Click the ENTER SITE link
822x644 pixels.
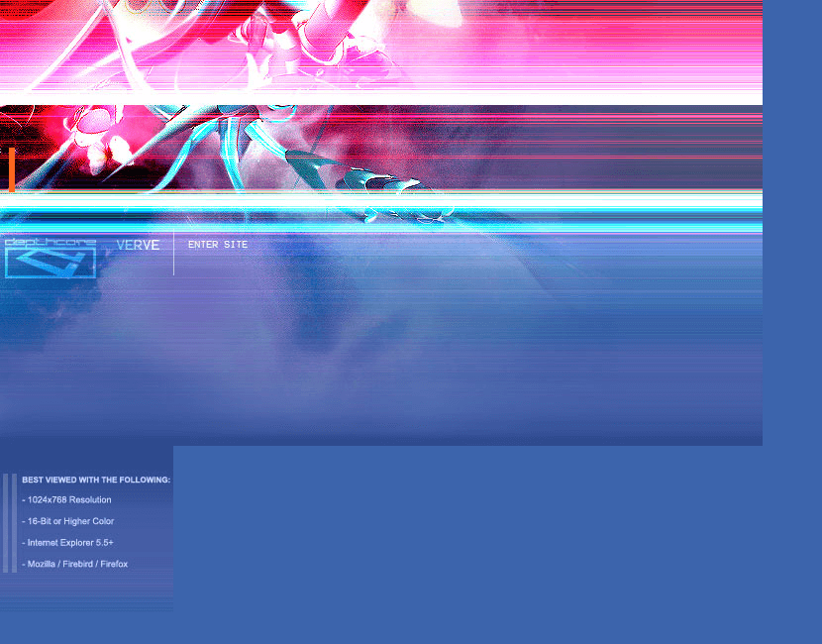pos(218,245)
